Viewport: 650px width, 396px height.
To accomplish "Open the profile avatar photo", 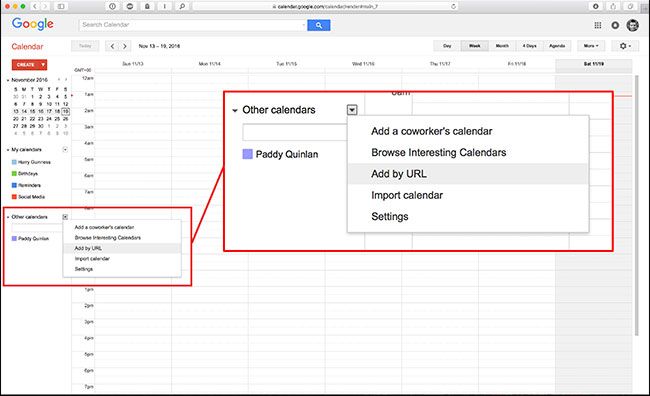I will click(x=633, y=25).
